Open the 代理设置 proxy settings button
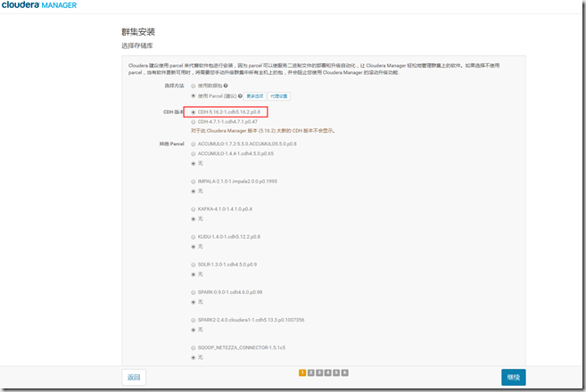The width and height of the screenshot is (586, 392). click(x=279, y=96)
